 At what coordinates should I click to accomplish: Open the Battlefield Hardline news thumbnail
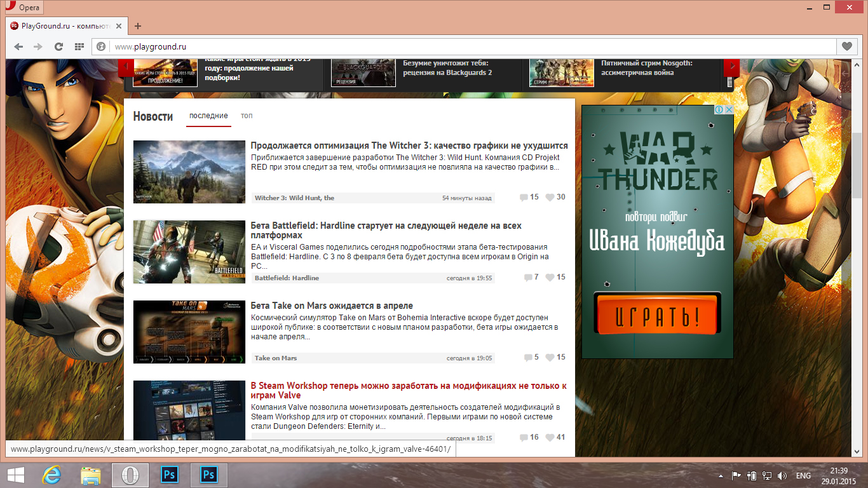(x=189, y=252)
